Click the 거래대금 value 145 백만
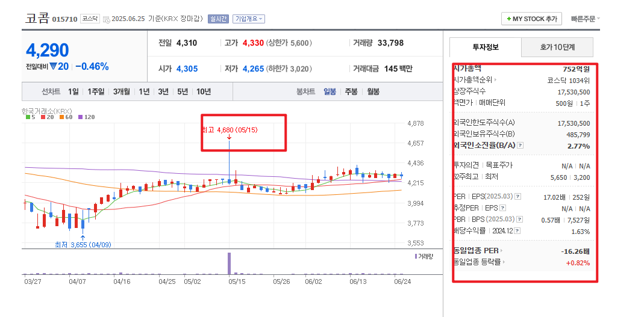Image resolution: width=644 pixels, height=317 pixels. click(398, 69)
